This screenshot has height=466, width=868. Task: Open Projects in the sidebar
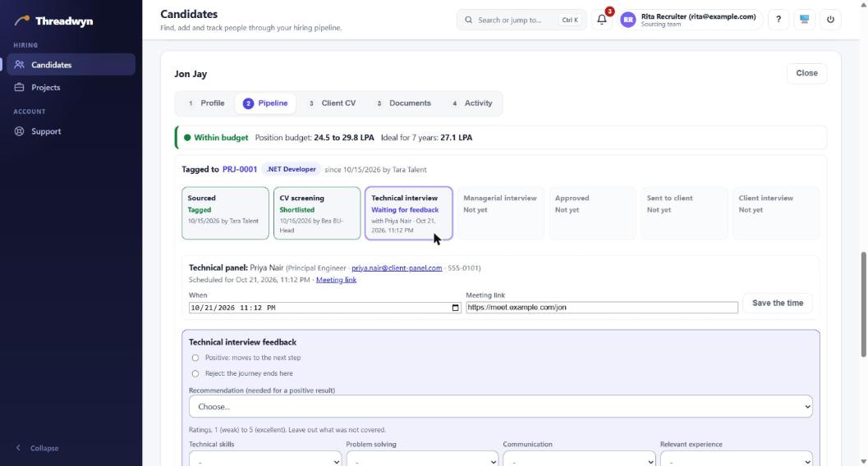(x=71, y=87)
